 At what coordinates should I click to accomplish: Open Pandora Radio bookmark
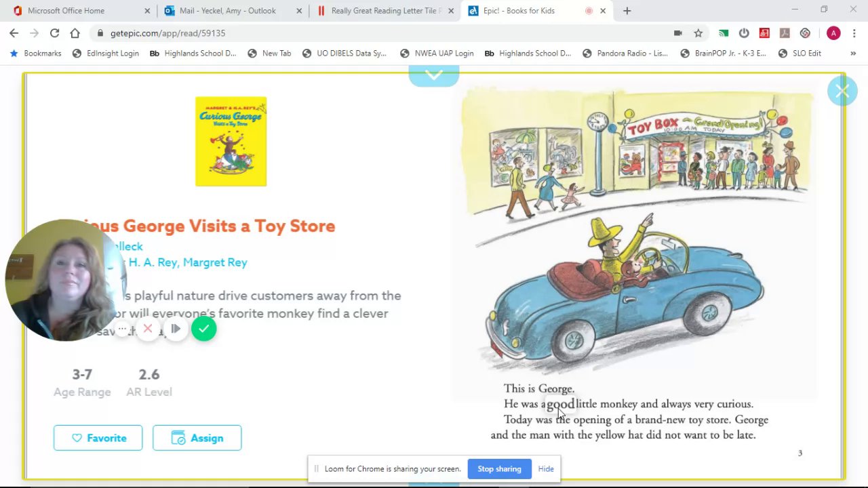[x=625, y=53]
